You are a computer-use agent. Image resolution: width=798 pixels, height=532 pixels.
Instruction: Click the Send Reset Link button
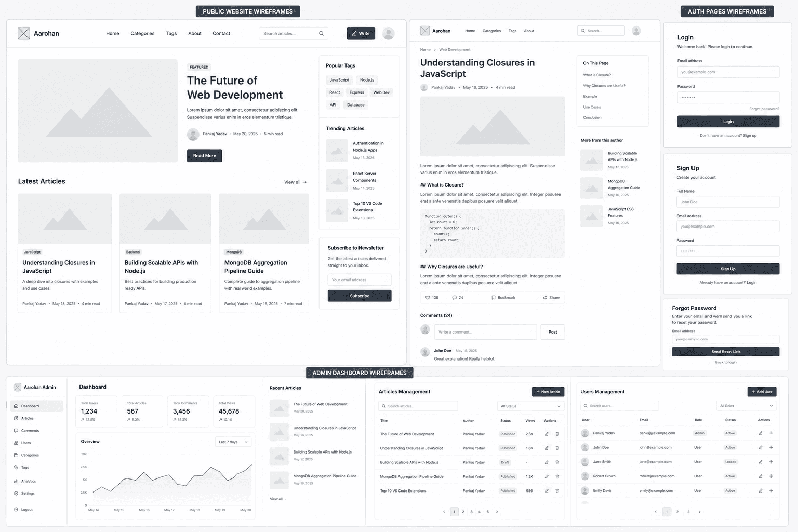(x=726, y=352)
